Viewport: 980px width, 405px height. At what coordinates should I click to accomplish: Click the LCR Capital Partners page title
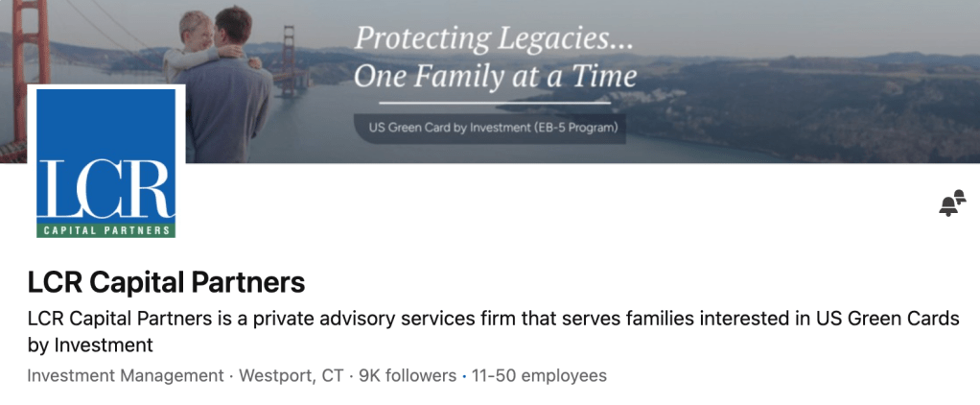click(166, 282)
